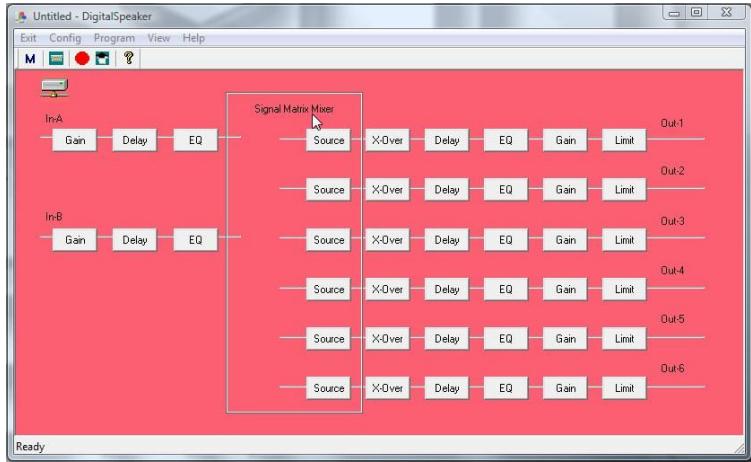Open the Limit block for Out-6
This screenshot has height=462, width=751.
tap(624, 388)
